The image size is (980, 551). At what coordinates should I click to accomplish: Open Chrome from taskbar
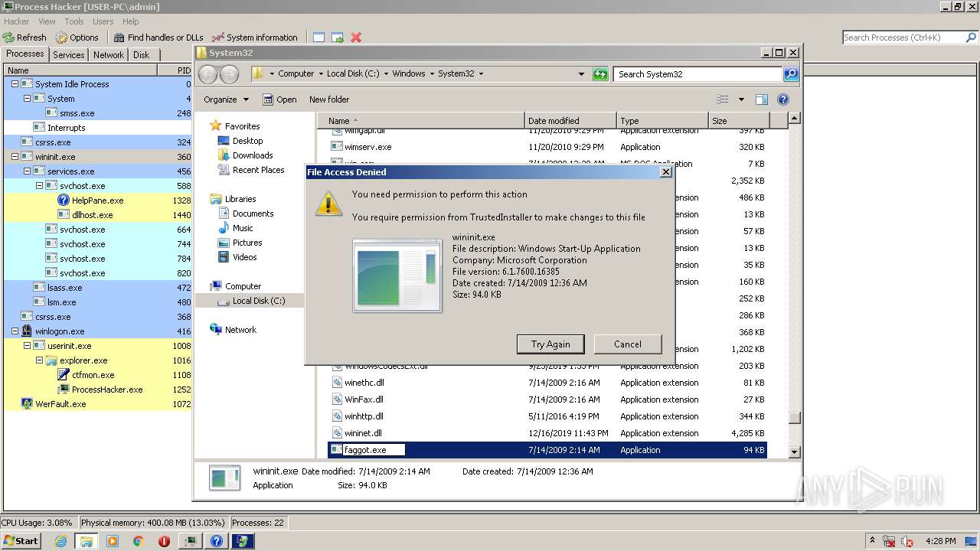(x=139, y=541)
